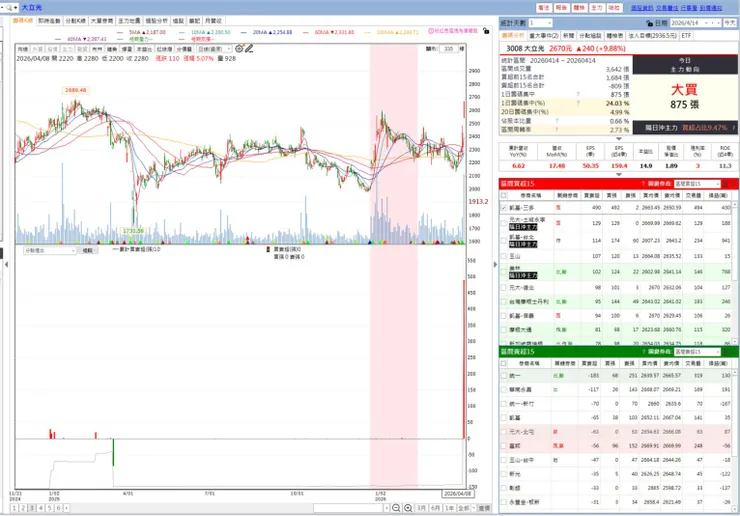Viewport: 740px width, 516px height.
Task: Select the 3月 range button
Action: click(x=421, y=508)
